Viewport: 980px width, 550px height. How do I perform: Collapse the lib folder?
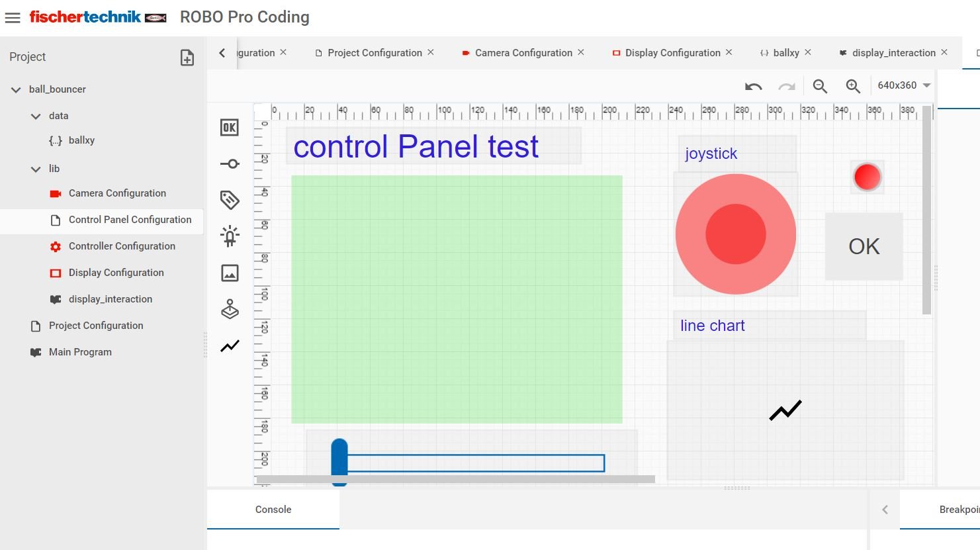coord(36,169)
